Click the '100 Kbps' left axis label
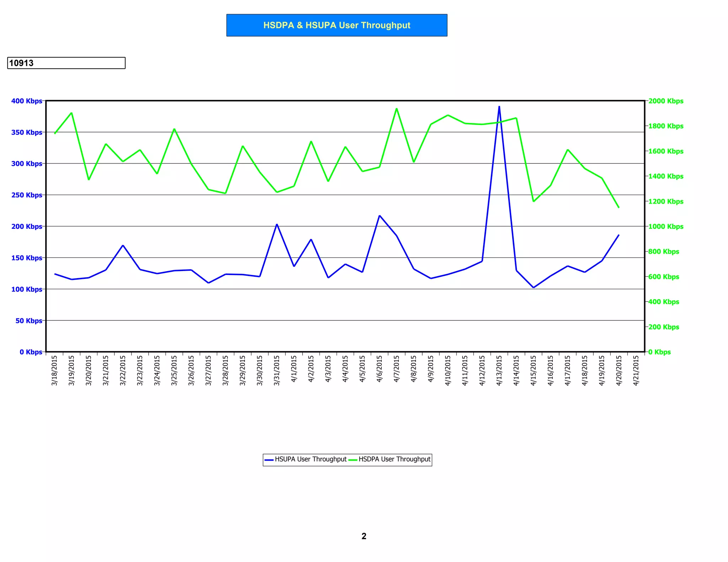 (x=27, y=289)
